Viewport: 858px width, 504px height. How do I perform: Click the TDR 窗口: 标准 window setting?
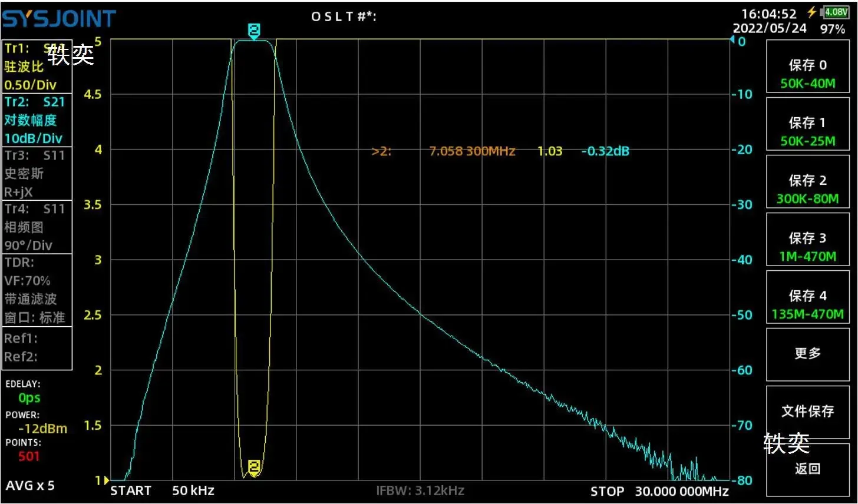coord(34,318)
